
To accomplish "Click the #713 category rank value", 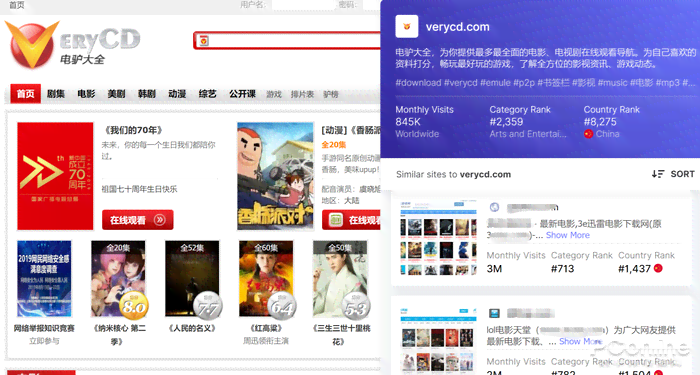I will (562, 269).
